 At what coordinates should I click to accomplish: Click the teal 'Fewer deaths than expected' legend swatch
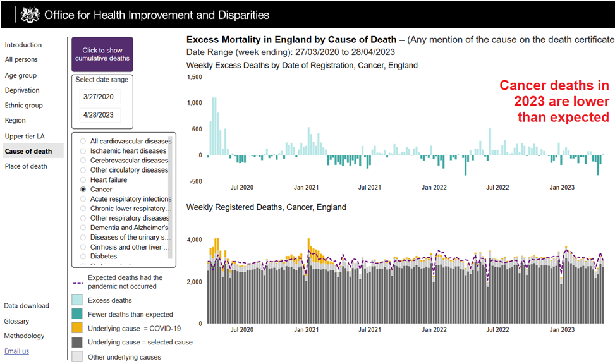[x=76, y=313]
